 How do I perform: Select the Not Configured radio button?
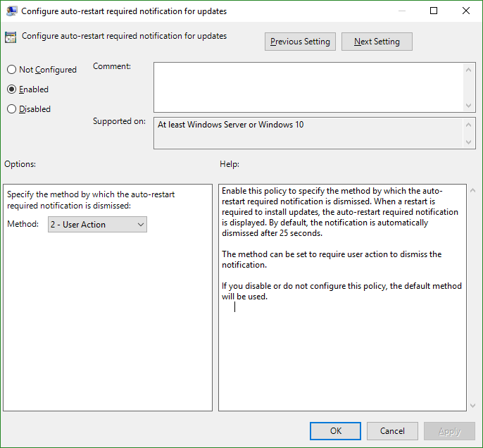coord(11,70)
